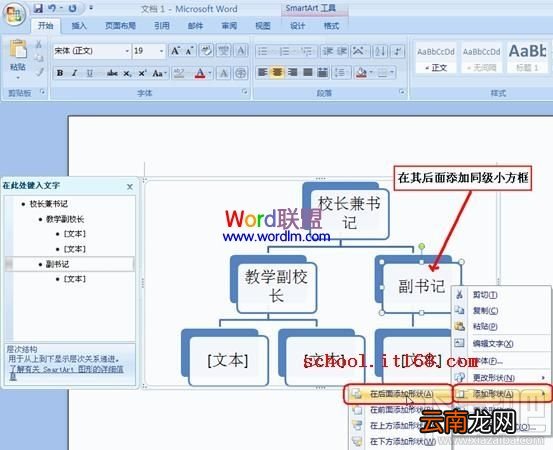Open the font size dropdown showing 19
The width and height of the screenshot is (553, 450).
pyautogui.click(x=161, y=51)
